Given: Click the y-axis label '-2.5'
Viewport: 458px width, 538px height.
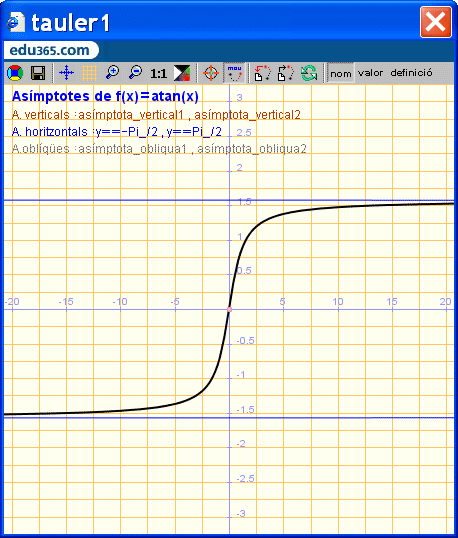Looking at the screenshot, I should click(x=246, y=479).
